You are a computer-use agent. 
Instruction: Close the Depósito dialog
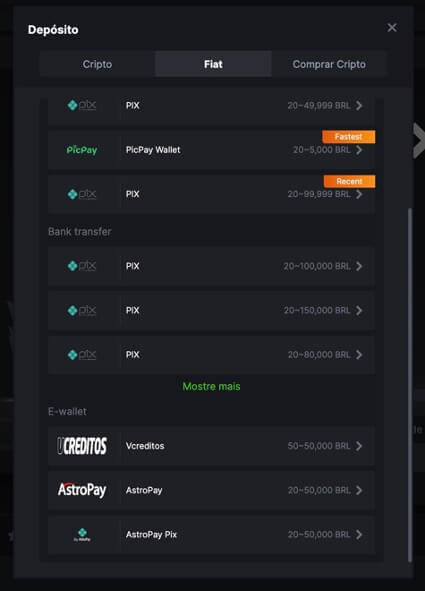tap(392, 28)
